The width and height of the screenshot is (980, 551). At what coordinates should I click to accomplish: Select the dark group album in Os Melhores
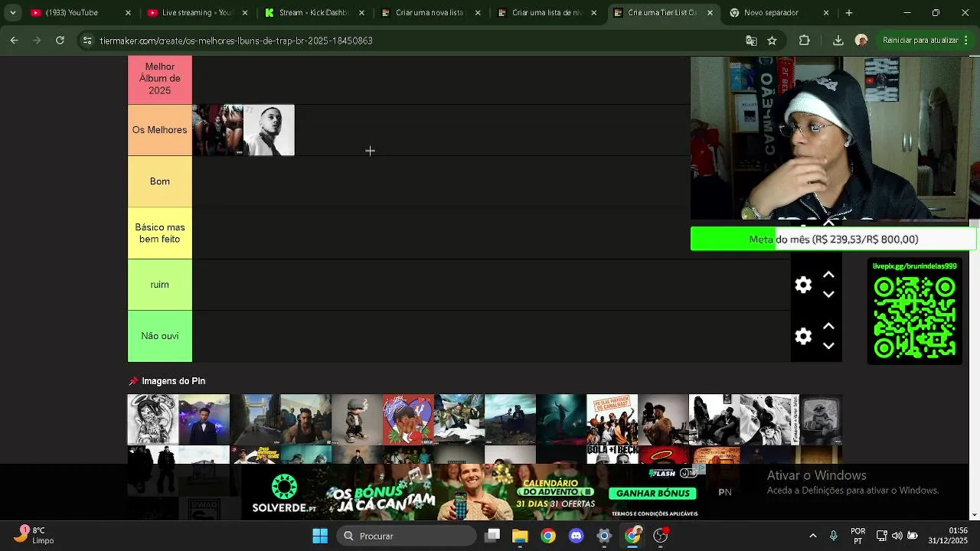point(217,130)
